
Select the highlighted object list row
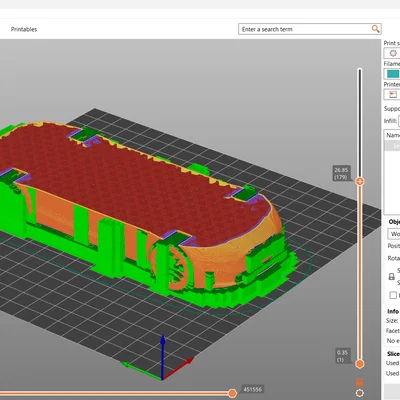392,145
